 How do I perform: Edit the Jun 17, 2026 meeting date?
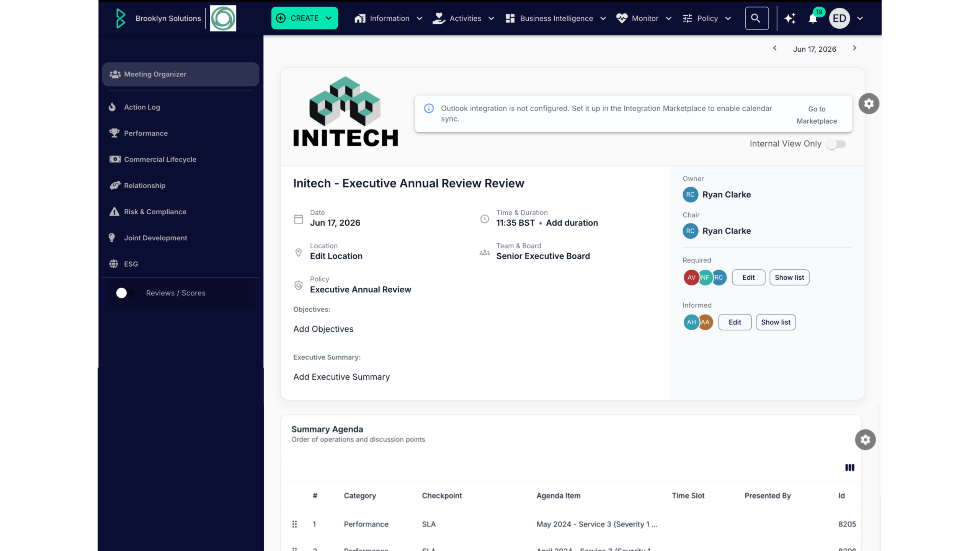point(335,223)
